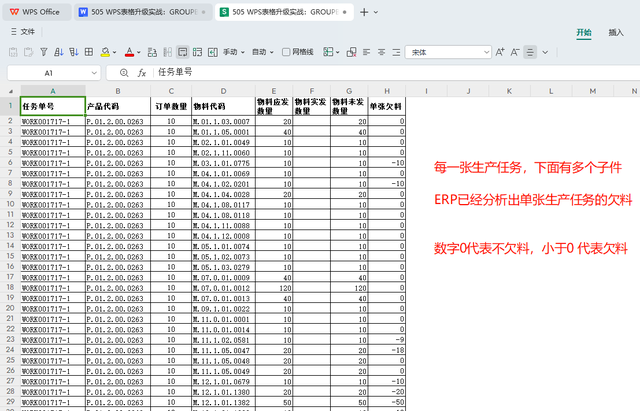Click the -18 value in column H
This screenshot has height=411, width=640.
pyautogui.click(x=387, y=350)
